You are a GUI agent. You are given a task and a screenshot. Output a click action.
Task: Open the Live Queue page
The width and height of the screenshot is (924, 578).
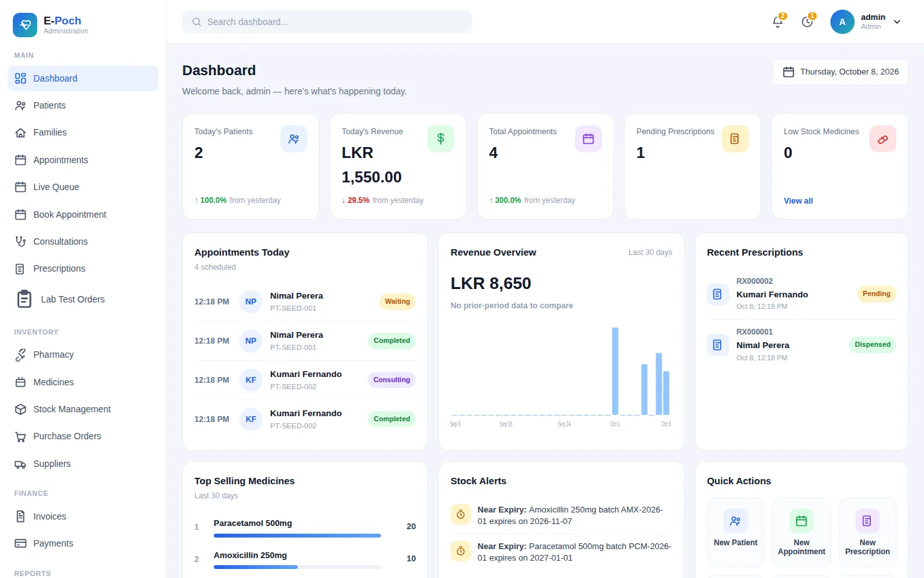83,187
